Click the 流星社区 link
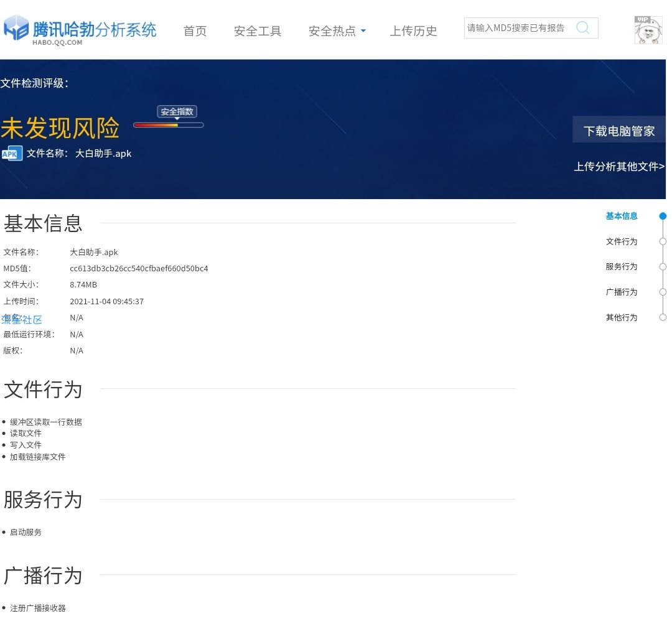Image resolution: width=672 pixels, height=639 pixels. click(x=22, y=320)
